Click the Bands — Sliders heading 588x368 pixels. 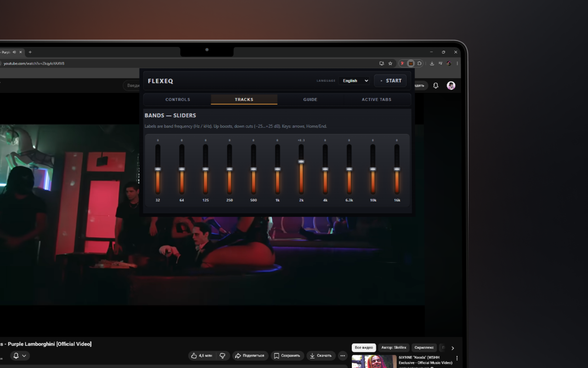click(170, 115)
